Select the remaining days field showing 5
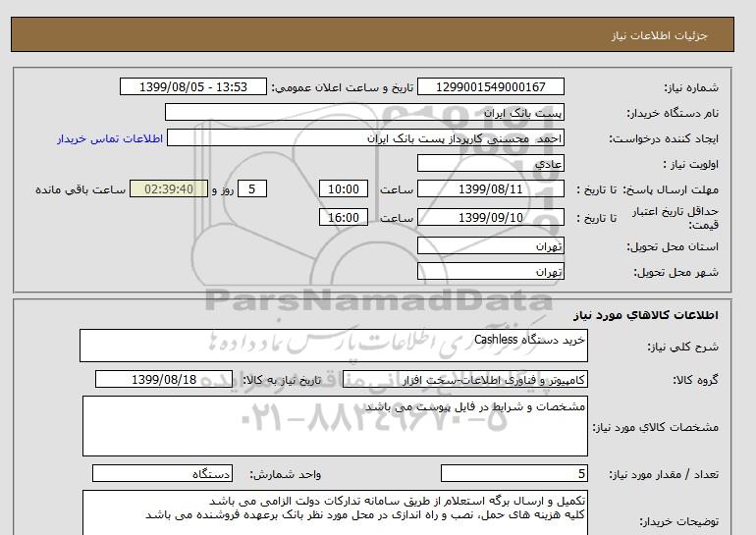Screen dimensions: 756x535 coord(252,188)
